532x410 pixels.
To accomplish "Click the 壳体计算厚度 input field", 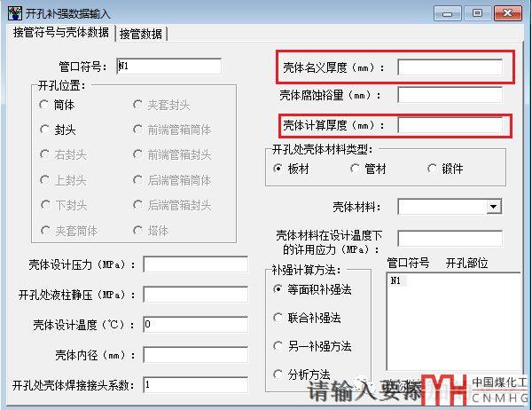I will click(450, 125).
